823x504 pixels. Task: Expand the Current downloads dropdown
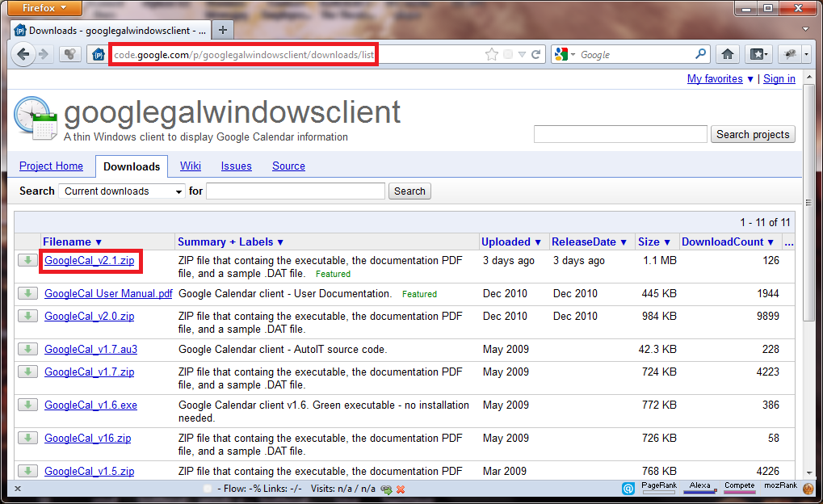point(122,191)
